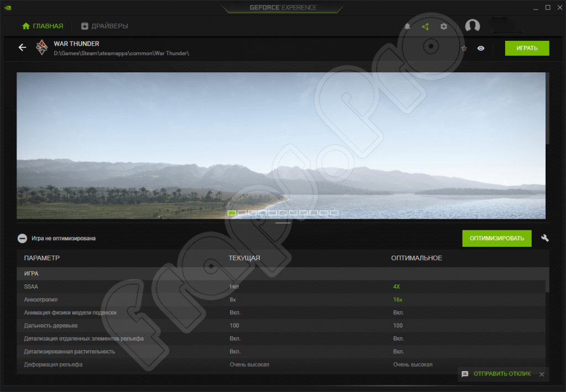Open settings via the gear icon
Image resolution: width=566 pixels, height=392 pixels.
[443, 27]
